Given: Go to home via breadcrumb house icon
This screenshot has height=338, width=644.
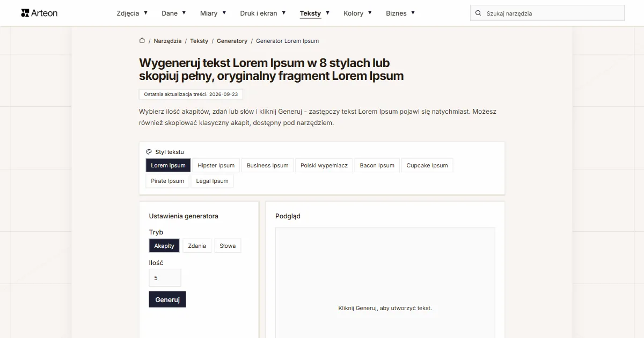Looking at the screenshot, I should click(142, 40).
